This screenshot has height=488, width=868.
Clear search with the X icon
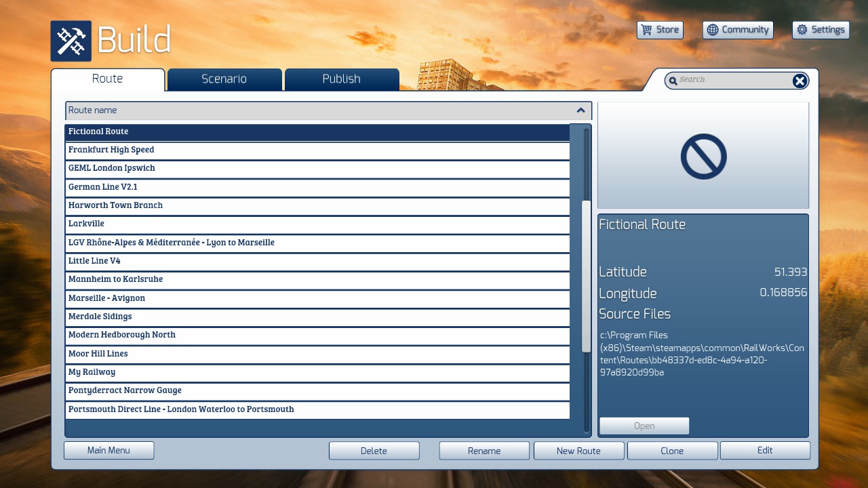[x=800, y=81]
